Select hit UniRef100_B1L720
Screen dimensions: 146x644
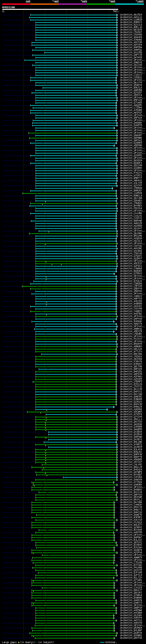coord(131,578)
